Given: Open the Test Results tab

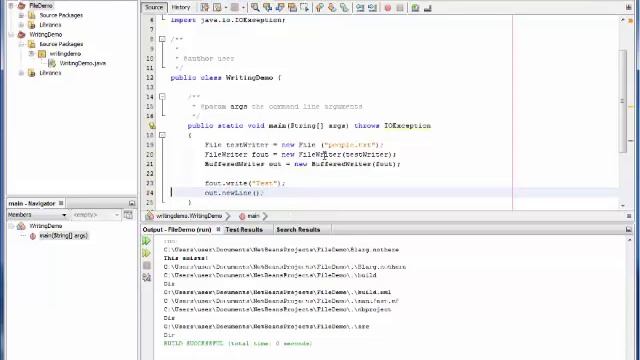Looking at the screenshot, I should click(x=244, y=230).
